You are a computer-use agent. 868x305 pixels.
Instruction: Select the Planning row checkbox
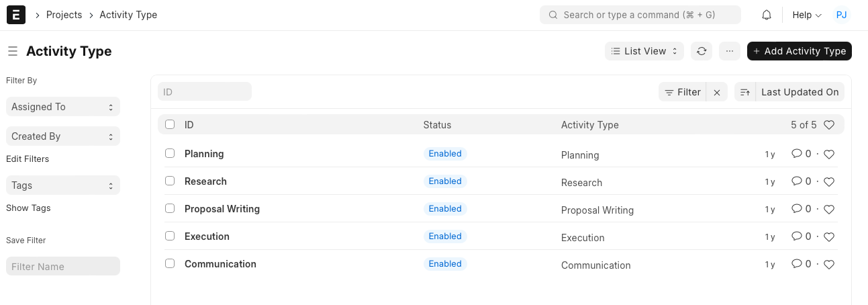pyautogui.click(x=170, y=153)
